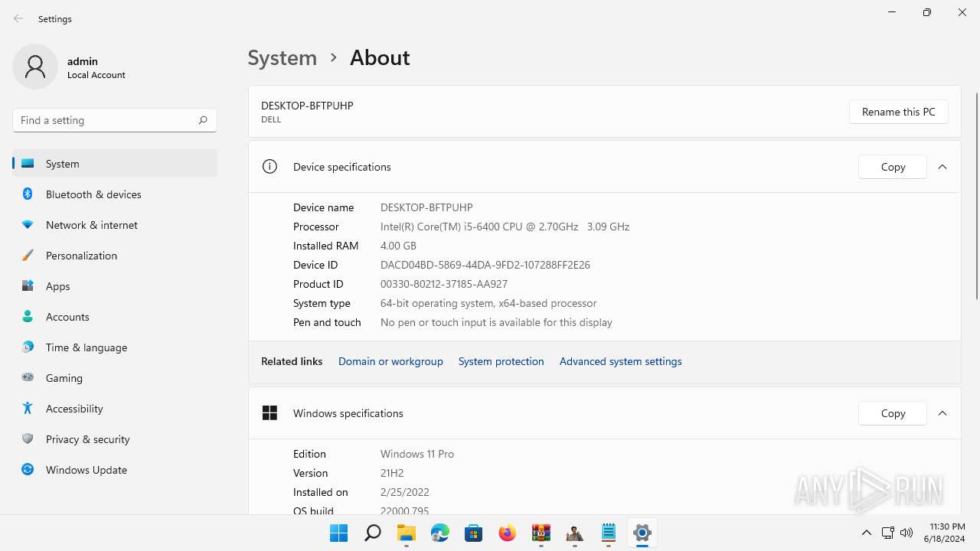This screenshot has height=551, width=980.
Task: Click the Device name value in specifications list
Action: coord(426,207)
